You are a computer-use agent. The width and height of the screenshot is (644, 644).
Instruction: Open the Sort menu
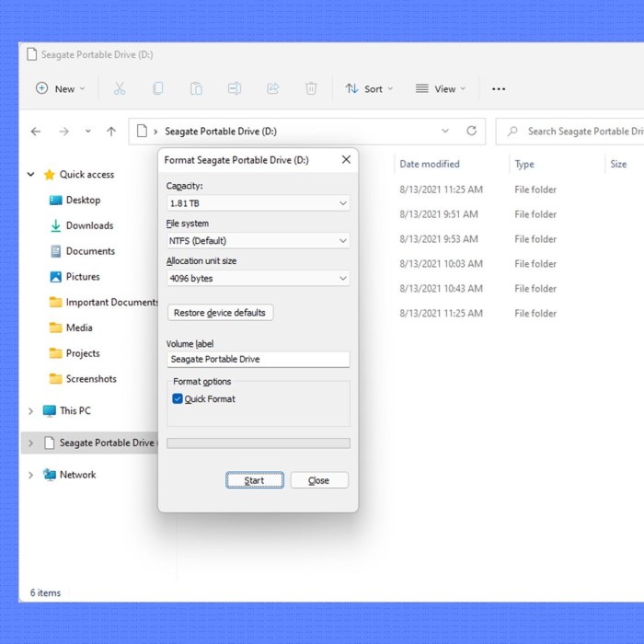click(x=369, y=88)
